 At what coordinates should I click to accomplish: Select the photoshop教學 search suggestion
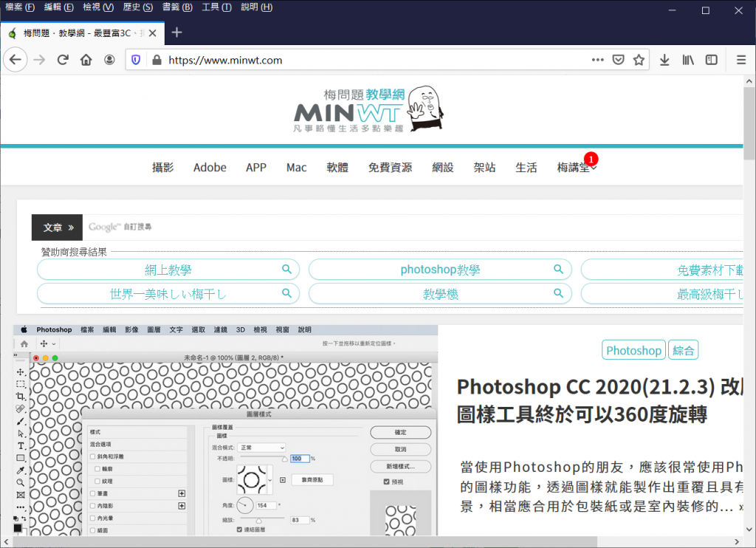(440, 269)
